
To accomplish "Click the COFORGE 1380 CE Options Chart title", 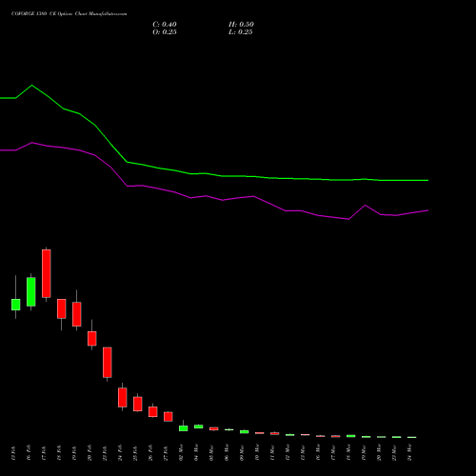I will (x=69, y=14).
